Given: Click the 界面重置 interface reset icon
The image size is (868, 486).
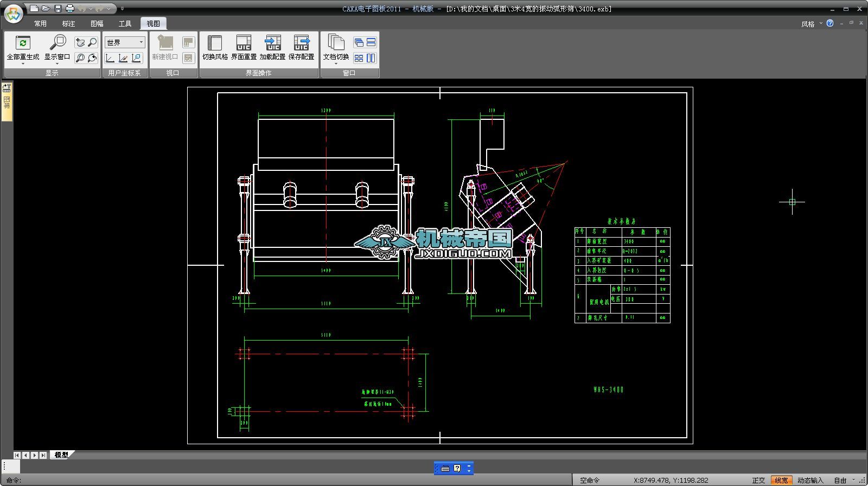Looking at the screenshot, I should pyautogui.click(x=244, y=43).
